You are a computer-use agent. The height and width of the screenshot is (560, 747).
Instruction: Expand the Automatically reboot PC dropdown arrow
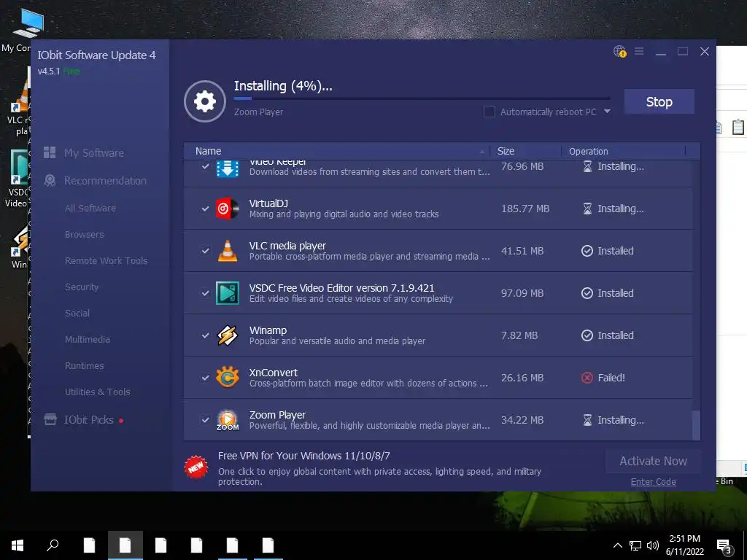607,112
